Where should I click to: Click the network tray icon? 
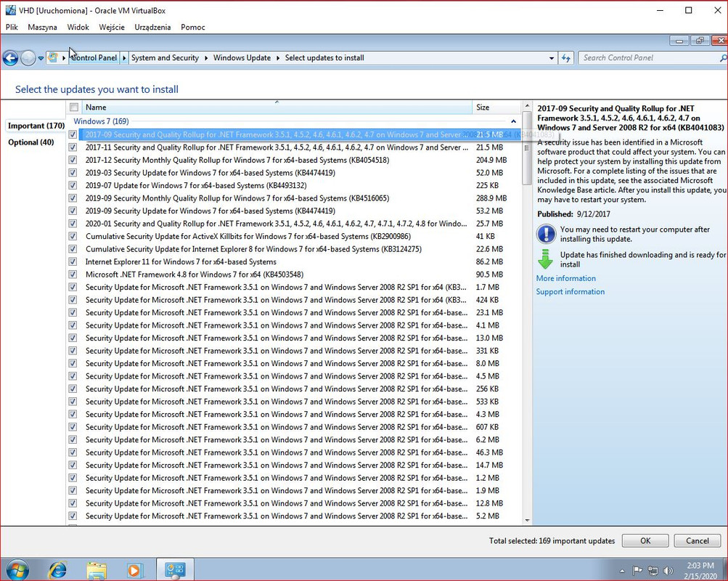[x=653, y=571]
